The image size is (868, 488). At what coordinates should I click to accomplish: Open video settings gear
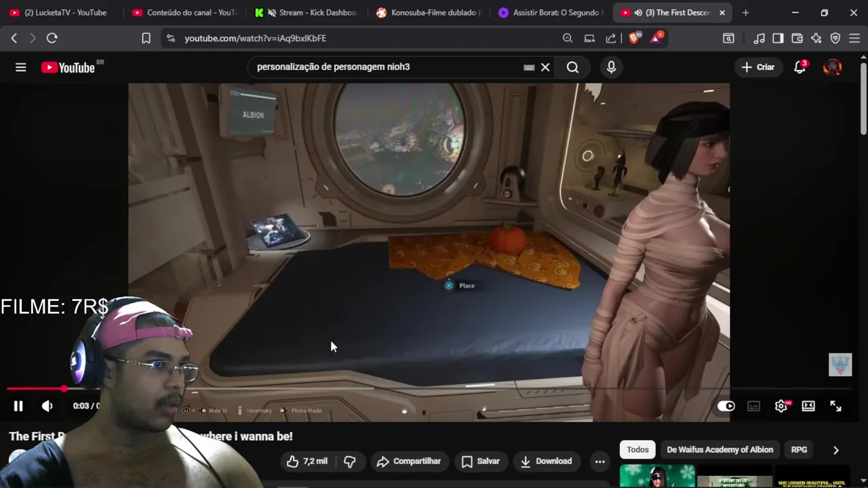pyautogui.click(x=781, y=406)
